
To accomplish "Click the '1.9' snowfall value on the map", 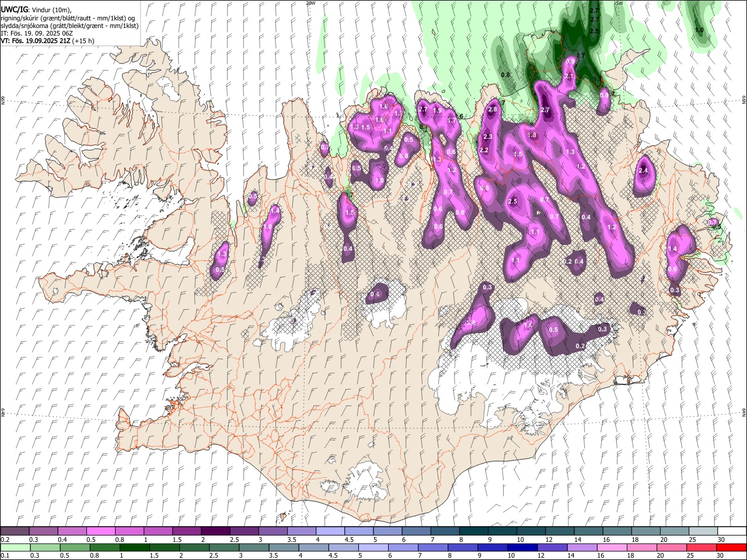I will pos(437,111).
